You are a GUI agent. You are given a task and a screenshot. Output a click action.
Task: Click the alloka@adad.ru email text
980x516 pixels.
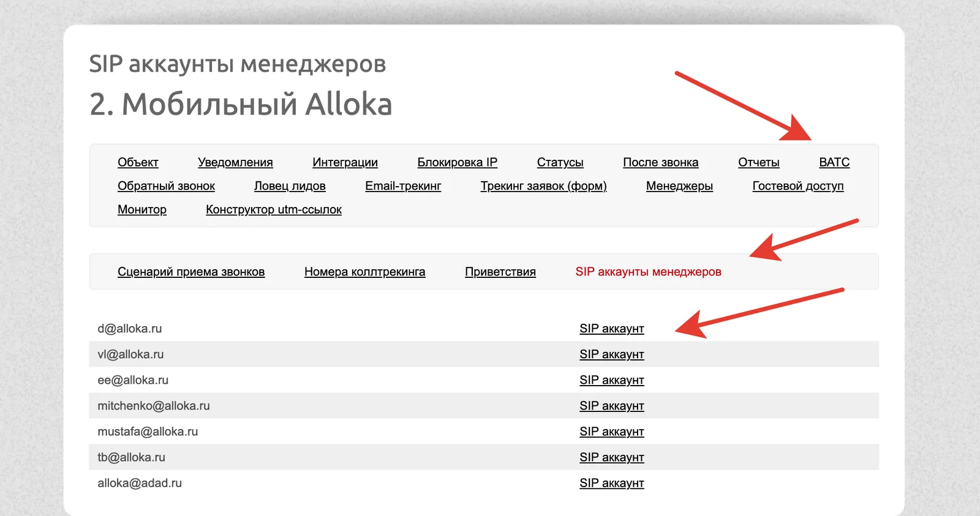click(140, 483)
